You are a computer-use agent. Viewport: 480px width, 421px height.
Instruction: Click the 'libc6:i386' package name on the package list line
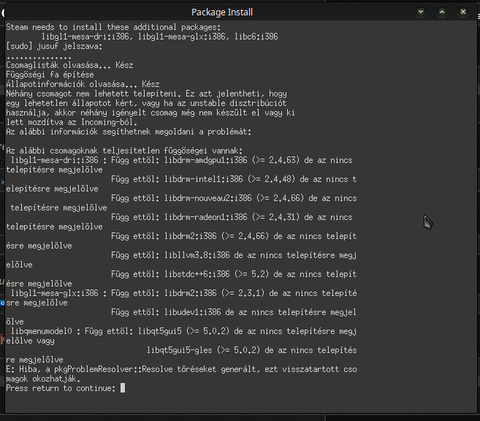pyautogui.click(x=256, y=37)
